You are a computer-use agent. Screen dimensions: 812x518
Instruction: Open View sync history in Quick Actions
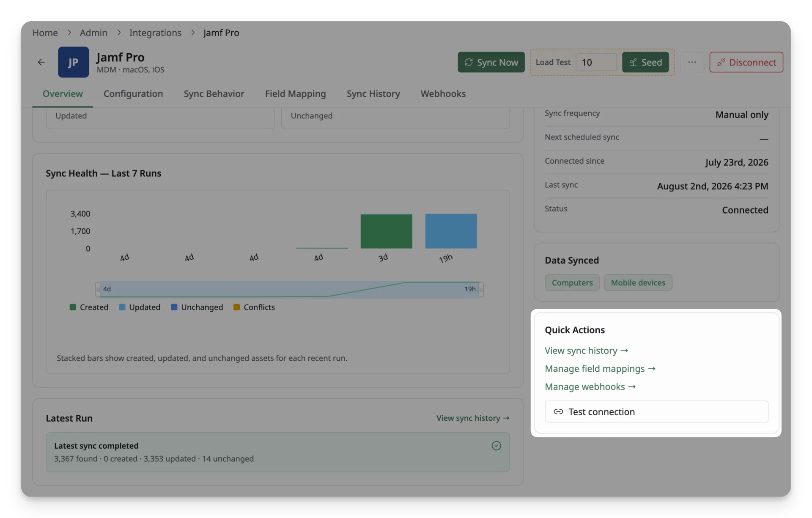pyautogui.click(x=586, y=351)
